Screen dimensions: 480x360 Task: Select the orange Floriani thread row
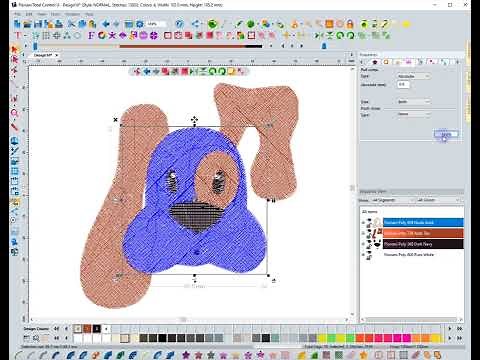pyautogui.click(x=423, y=233)
